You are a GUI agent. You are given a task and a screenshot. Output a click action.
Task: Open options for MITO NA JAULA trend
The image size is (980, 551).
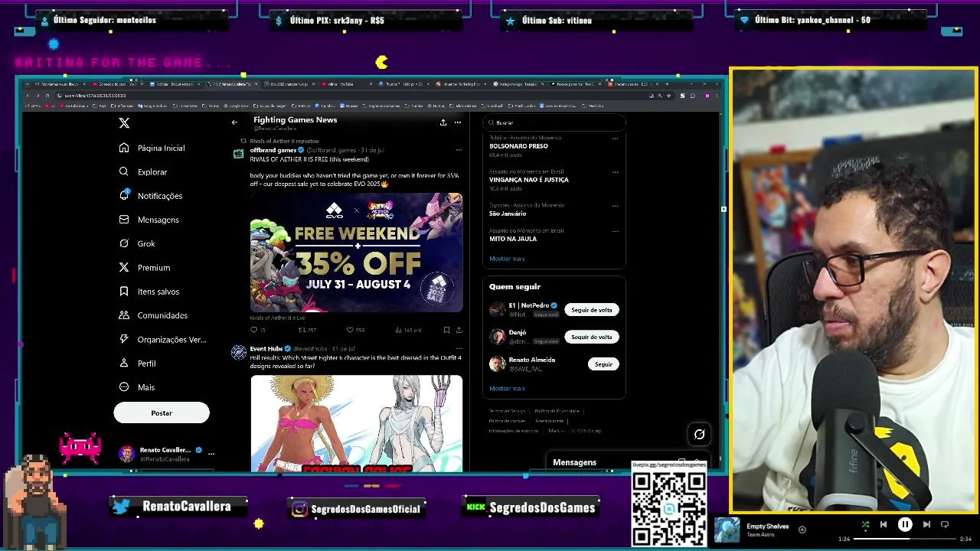[x=615, y=231]
